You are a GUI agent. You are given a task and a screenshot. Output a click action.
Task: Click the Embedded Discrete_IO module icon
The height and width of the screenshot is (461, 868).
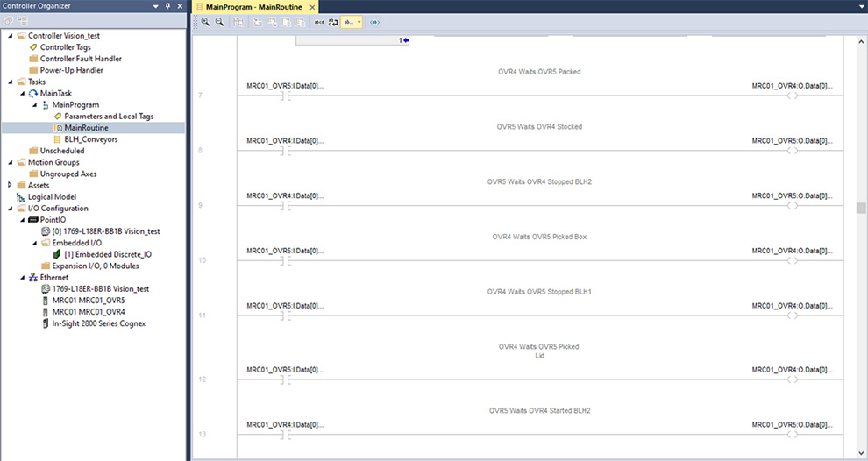(57, 254)
